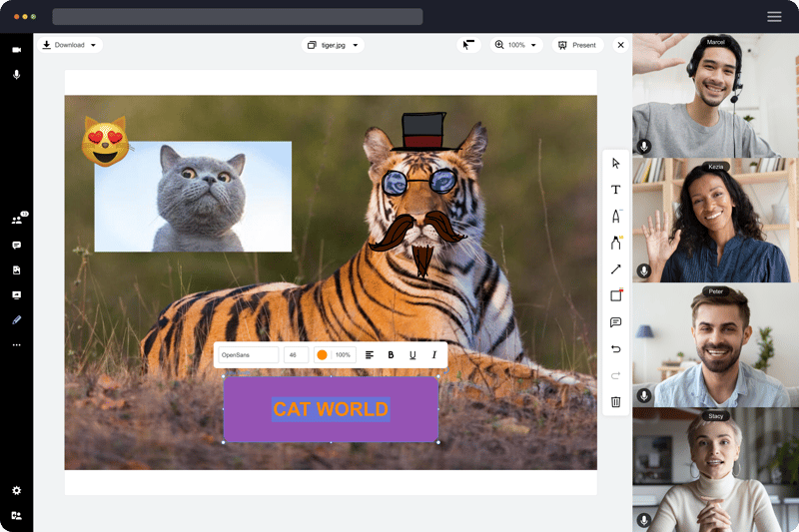The image size is (799, 532).
Task: Add a comment with speech bubble tool
Action: pos(615,322)
